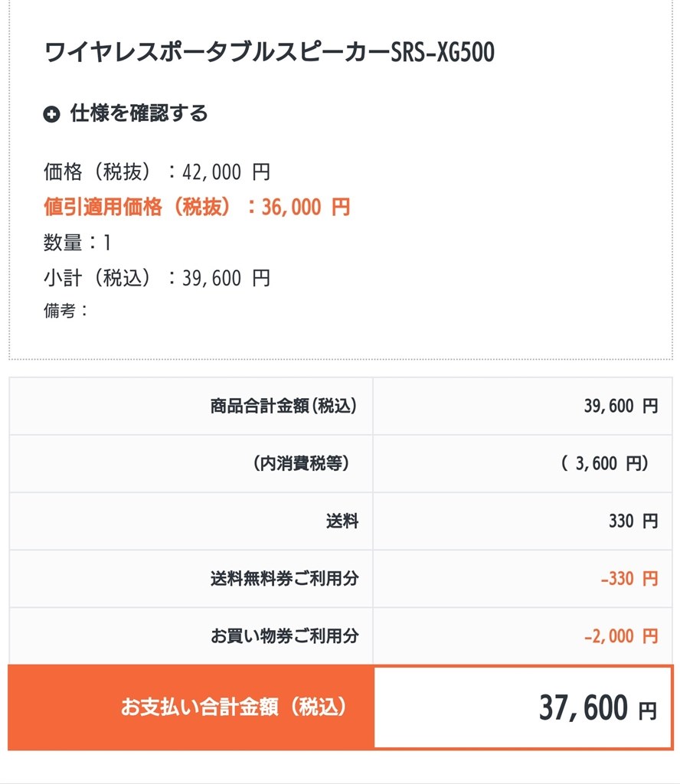The image size is (680, 784).
Task: Click the 送料無料券ご利用分 discount row
Action: [x=340, y=579]
